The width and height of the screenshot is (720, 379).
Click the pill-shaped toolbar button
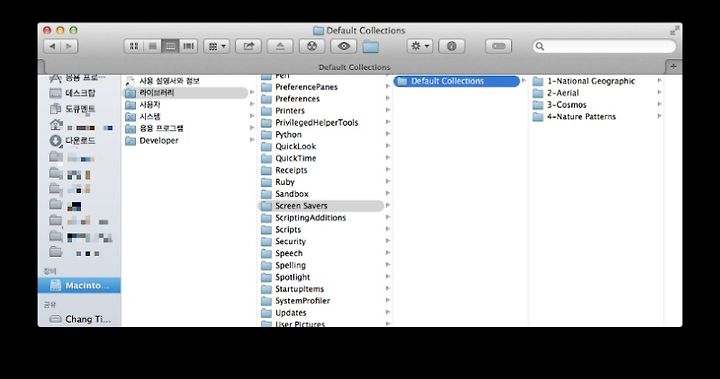click(x=499, y=46)
